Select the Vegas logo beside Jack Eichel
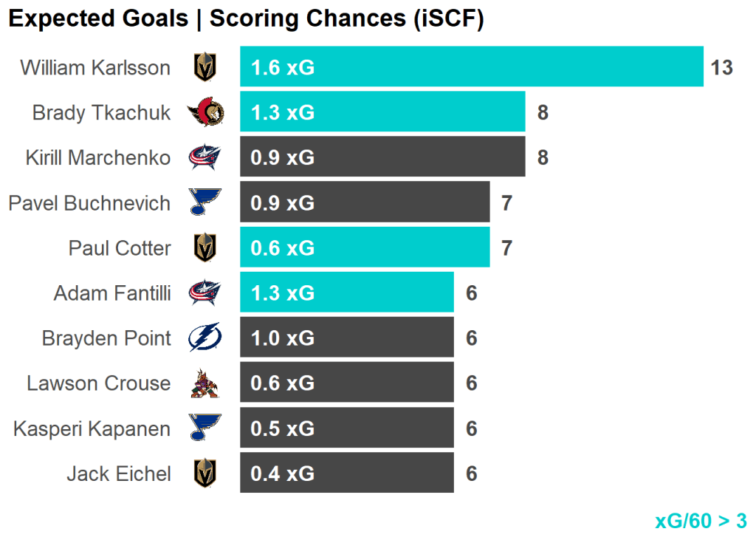The image size is (756, 540). tap(205, 474)
